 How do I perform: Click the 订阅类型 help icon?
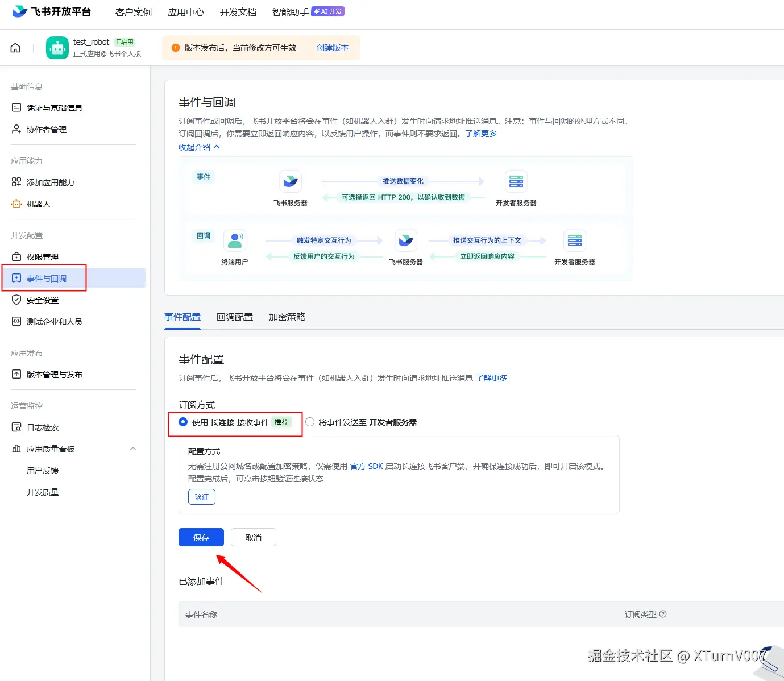coord(663,614)
